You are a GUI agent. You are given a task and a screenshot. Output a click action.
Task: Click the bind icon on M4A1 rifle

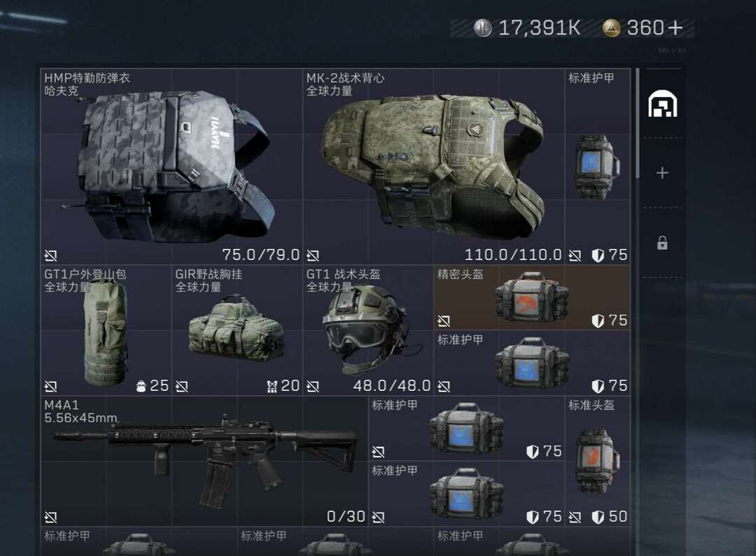(50, 518)
